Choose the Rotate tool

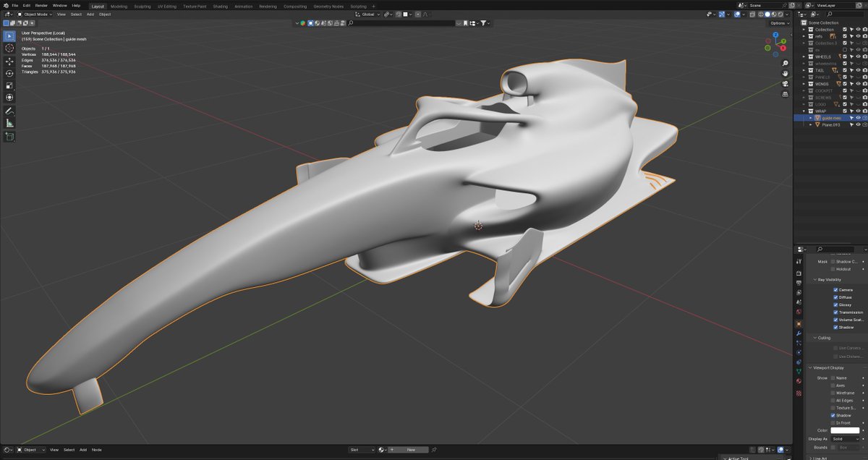9,73
